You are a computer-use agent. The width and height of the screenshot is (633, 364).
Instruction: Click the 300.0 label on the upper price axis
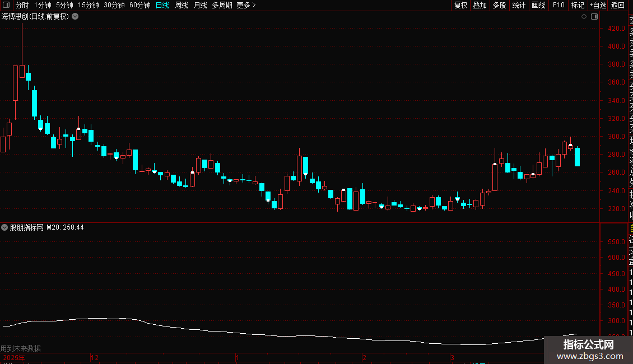[616, 137]
